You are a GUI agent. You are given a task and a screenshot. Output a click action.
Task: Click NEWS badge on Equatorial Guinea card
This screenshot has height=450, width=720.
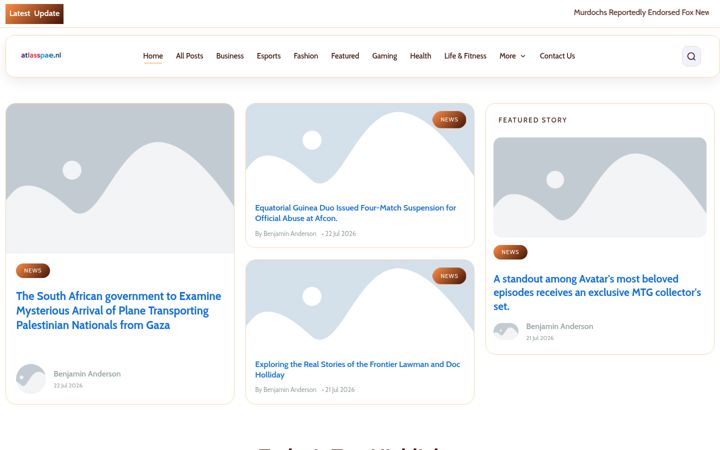pos(449,119)
